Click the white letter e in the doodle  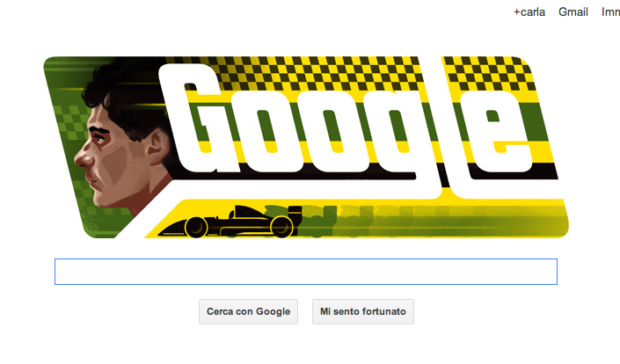(499, 133)
